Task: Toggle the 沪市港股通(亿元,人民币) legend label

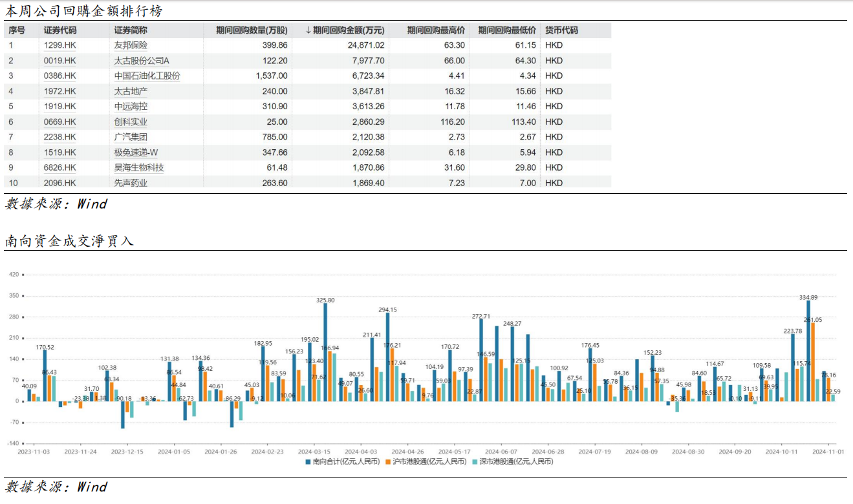Action: [x=431, y=462]
